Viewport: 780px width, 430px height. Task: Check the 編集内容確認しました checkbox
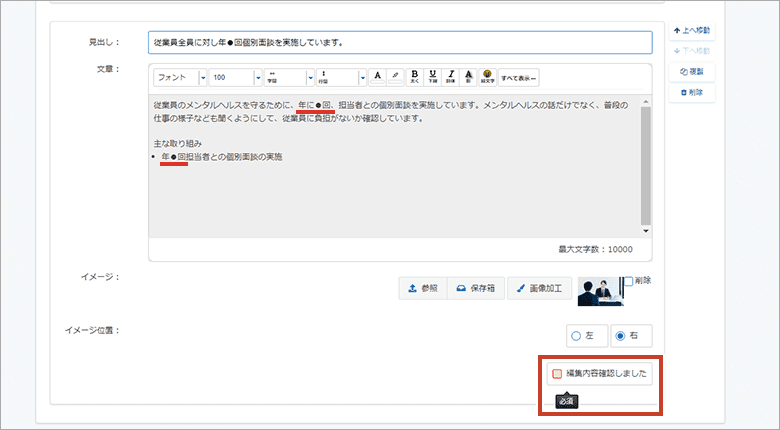point(558,374)
